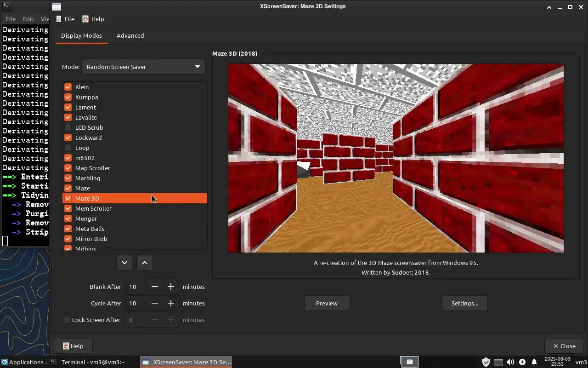Increase the Cycle After minutes with plus
588x368 pixels.
pos(171,303)
